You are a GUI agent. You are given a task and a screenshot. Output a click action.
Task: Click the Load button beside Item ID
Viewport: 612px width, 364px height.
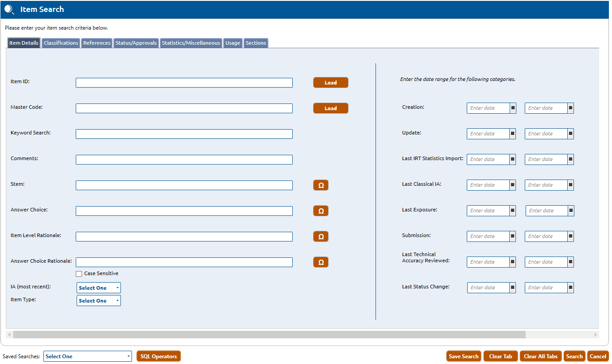coord(330,83)
